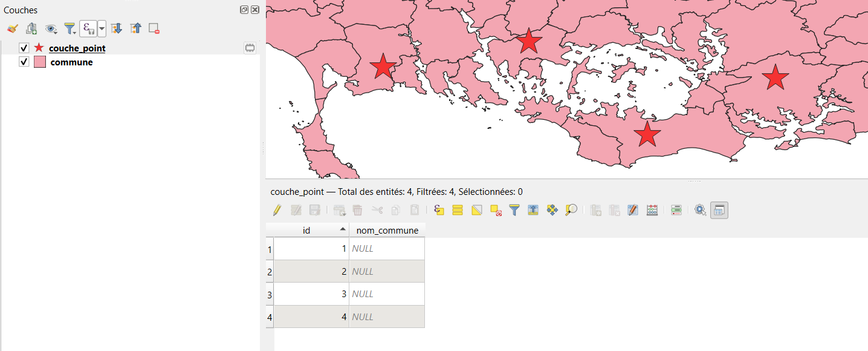Open the layer styling panel brush icon

(13, 28)
